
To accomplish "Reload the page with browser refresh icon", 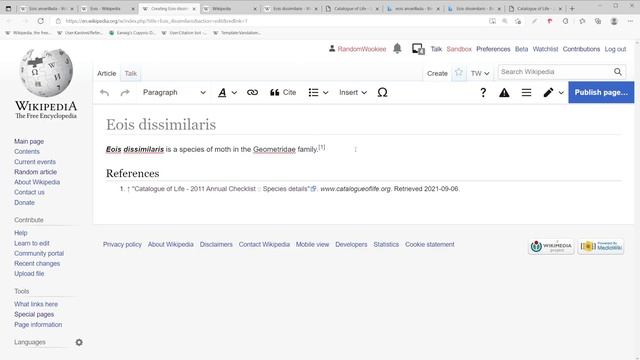I will click(40, 21).
